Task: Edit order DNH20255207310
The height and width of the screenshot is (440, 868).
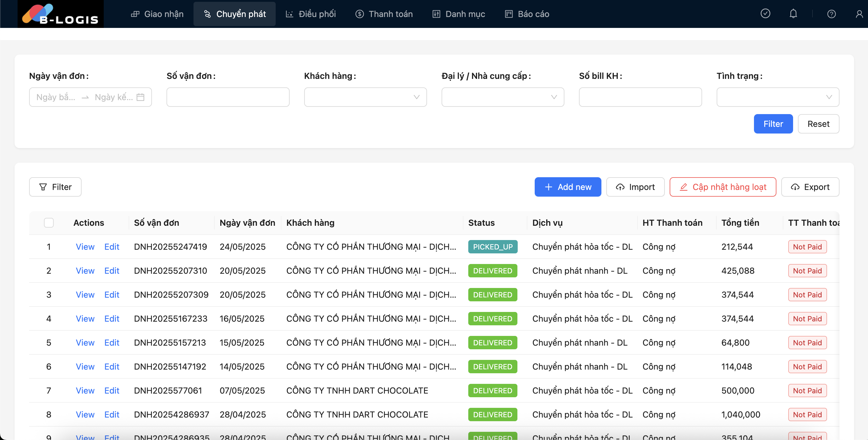Action: click(112, 271)
